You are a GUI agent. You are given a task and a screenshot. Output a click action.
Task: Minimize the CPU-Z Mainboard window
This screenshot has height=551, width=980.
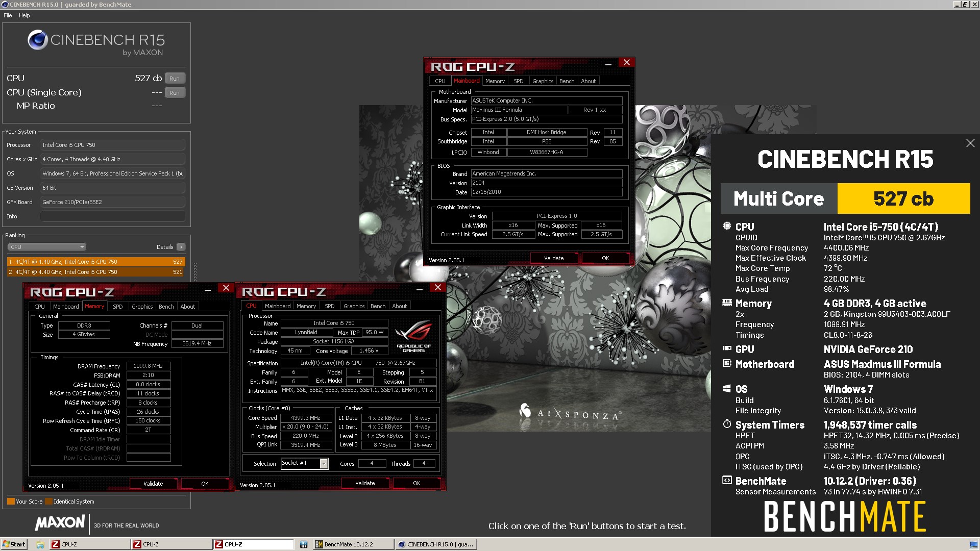pyautogui.click(x=608, y=64)
